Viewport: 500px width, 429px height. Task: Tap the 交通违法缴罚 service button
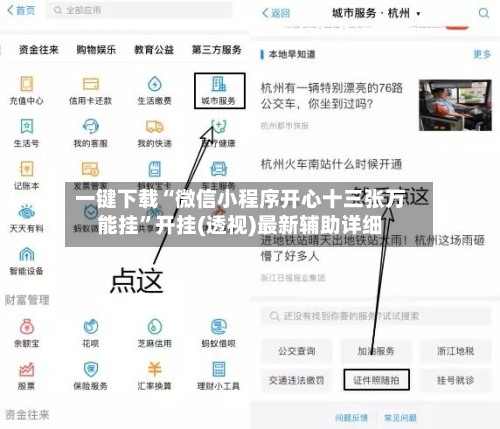click(x=297, y=380)
